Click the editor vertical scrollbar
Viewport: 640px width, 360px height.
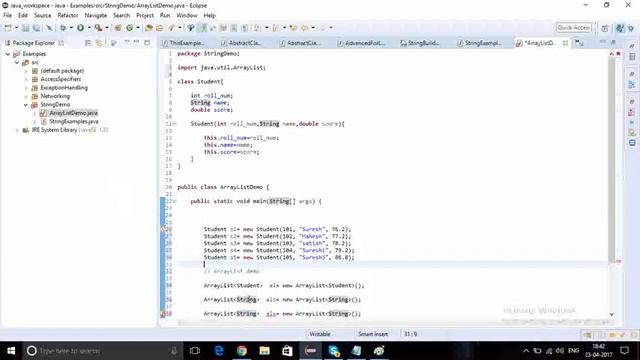[x=611, y=159]
